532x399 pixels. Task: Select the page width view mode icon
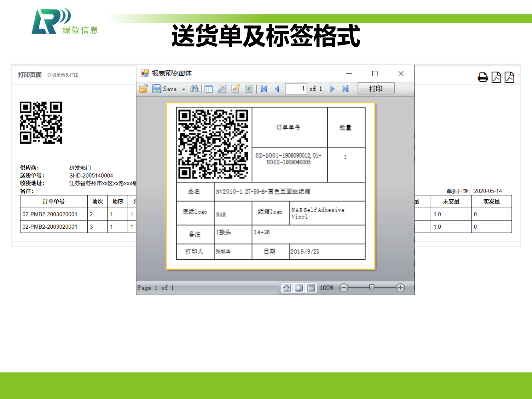[x=286, y=288]
